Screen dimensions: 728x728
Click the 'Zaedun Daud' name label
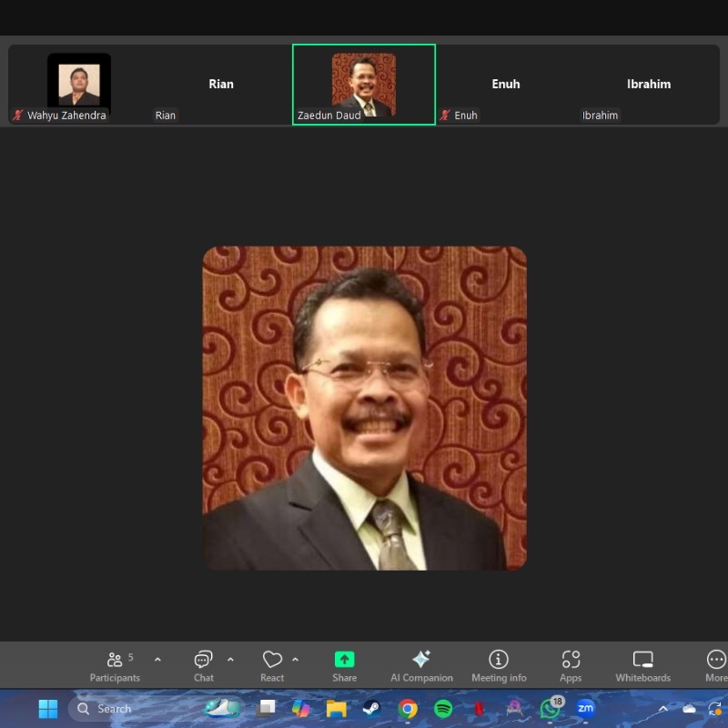click(x=329, y=116)
